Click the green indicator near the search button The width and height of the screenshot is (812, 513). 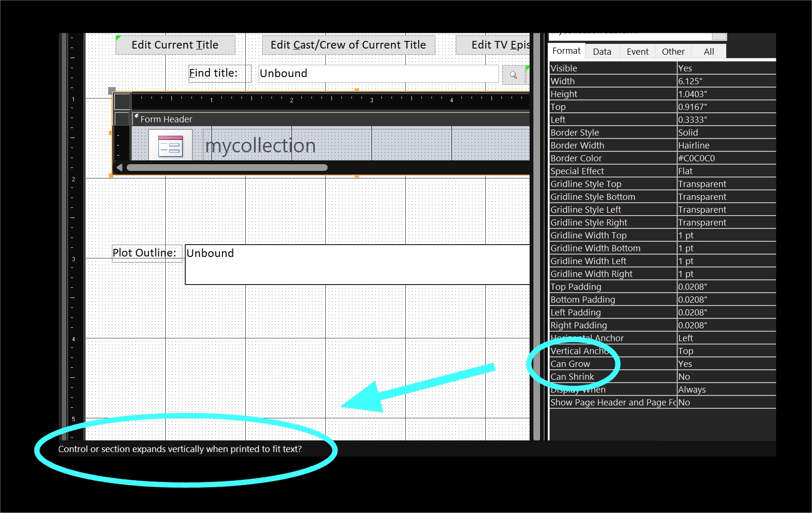pos(528,67)
